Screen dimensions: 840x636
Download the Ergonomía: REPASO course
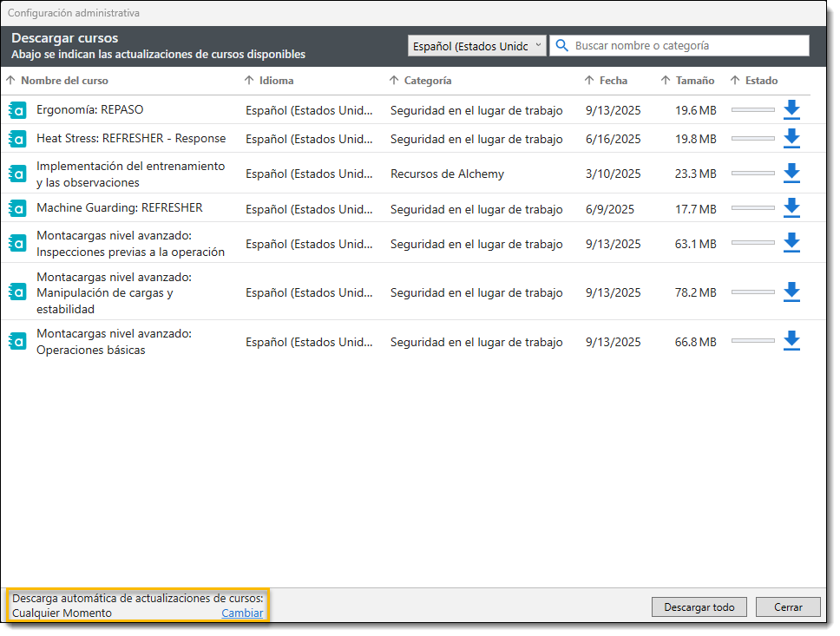click(x=791, y=110)
